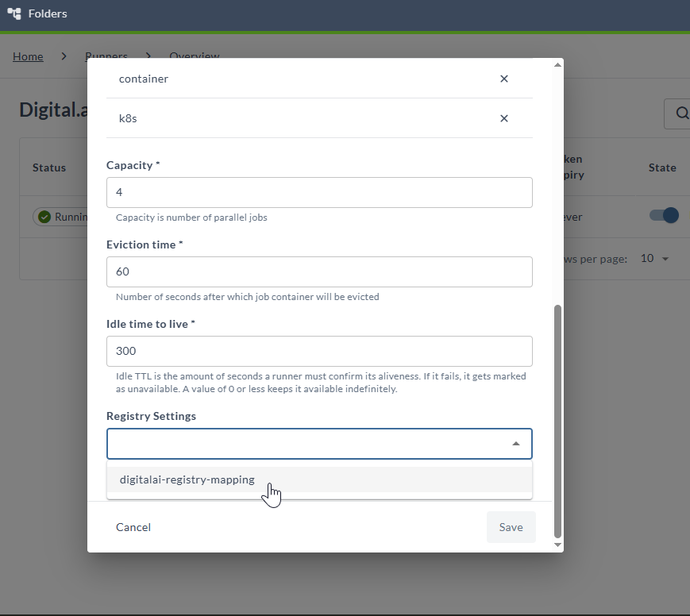Collapse the Registry Settings dropdown arrow
This screenshot has height=616, width=690.
(x=516, y=444)
